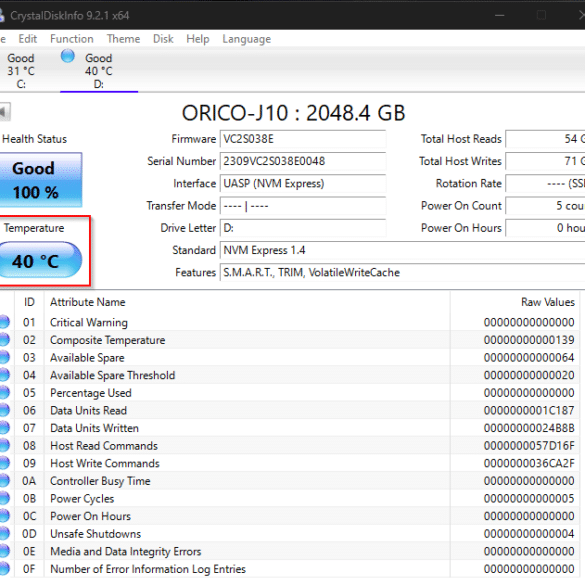Click raw value 000000001C187
Viewport: 585px width, 585px height.
529,410
